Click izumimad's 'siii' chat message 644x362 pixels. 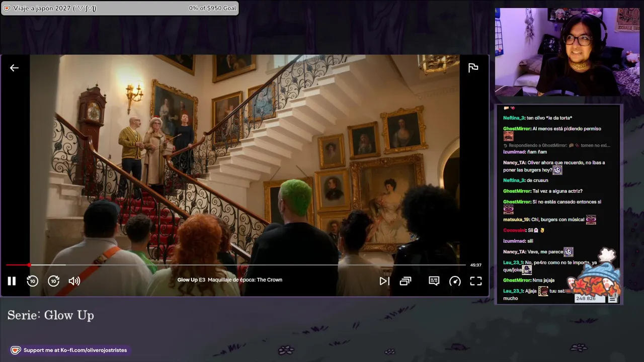coord(518,241)
